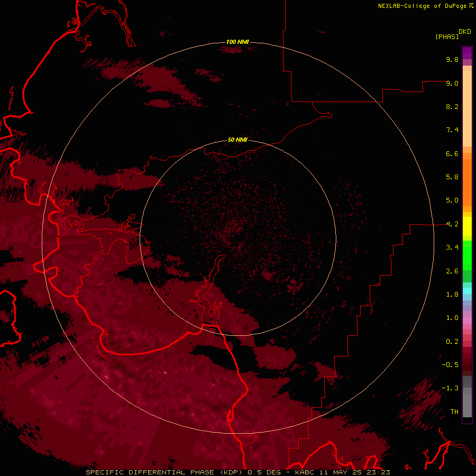Click the 50 NMI range ring label
Image resolution: width=476 pixels, height=476 pixels.
click(237, 140)
